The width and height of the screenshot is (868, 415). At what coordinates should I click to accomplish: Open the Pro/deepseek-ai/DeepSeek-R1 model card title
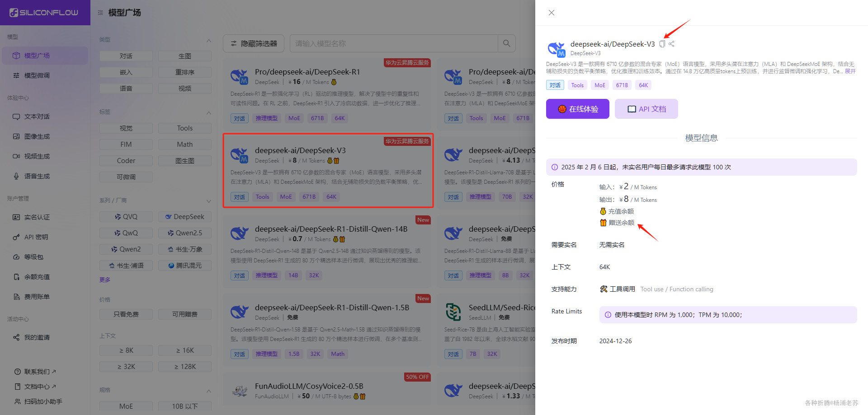[307, 72]
